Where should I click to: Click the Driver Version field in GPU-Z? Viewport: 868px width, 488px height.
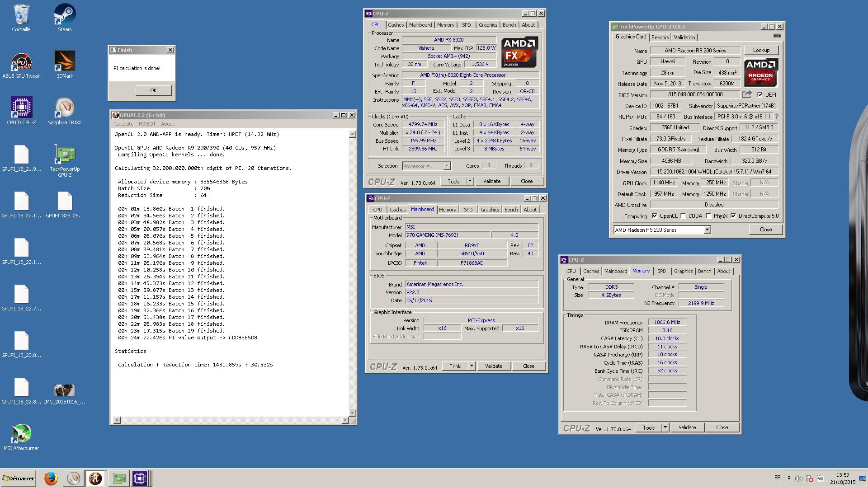714,172
